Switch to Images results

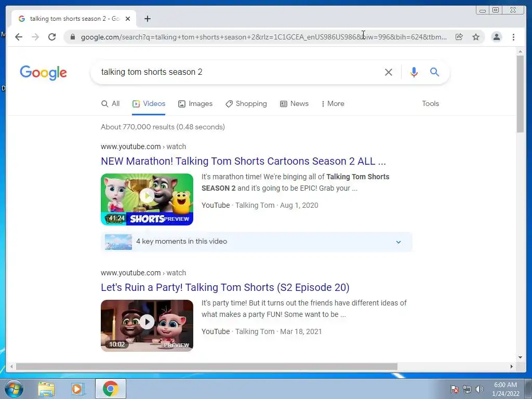195,103
